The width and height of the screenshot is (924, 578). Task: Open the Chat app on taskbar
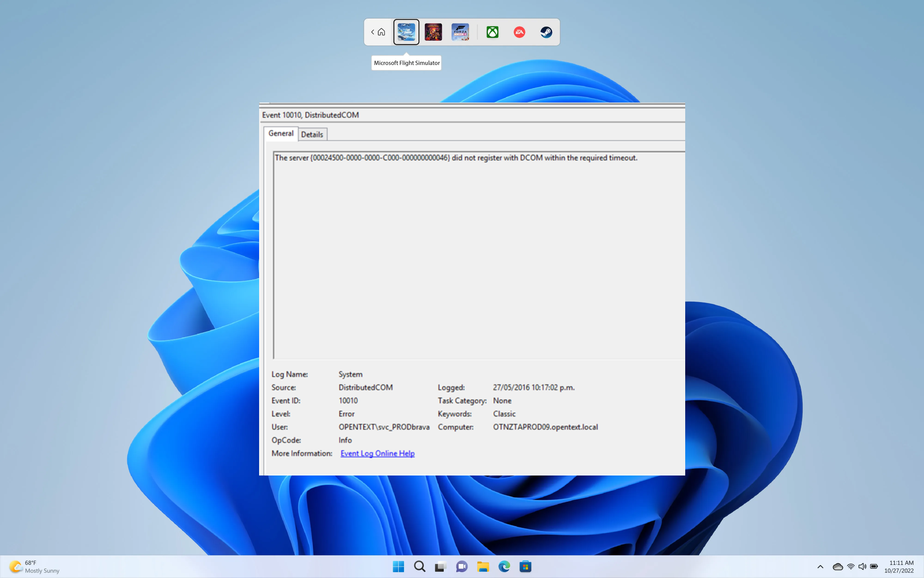click(x=462, y=566)
